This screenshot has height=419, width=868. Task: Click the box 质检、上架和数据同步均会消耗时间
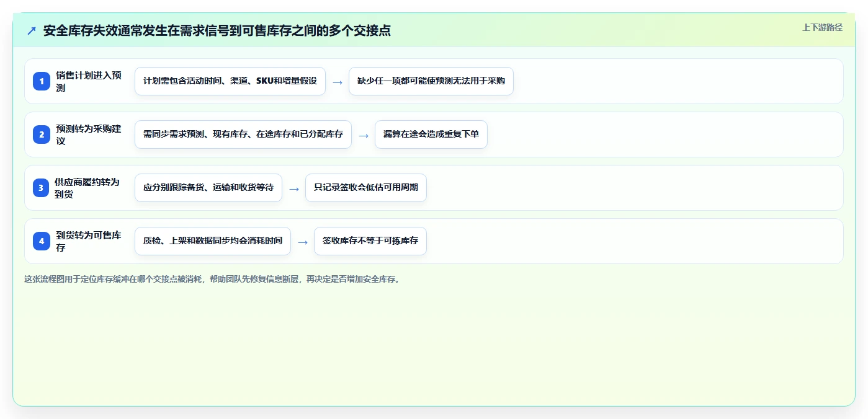coord(213,241)
